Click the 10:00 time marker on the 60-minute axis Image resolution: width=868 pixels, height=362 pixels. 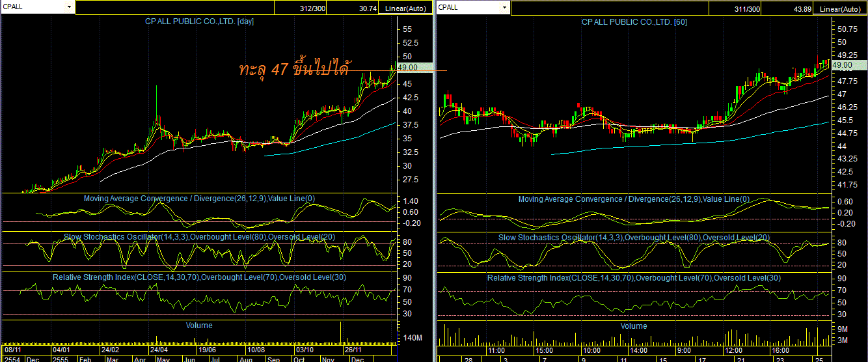pyautogui.click(x=591, y=350)
